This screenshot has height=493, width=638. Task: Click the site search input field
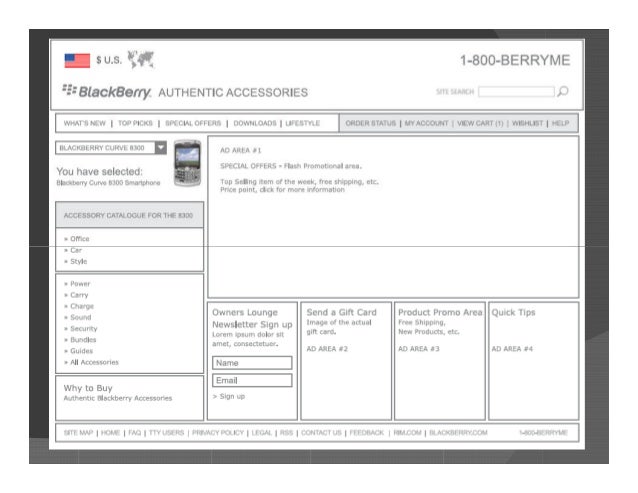[516, 92]
